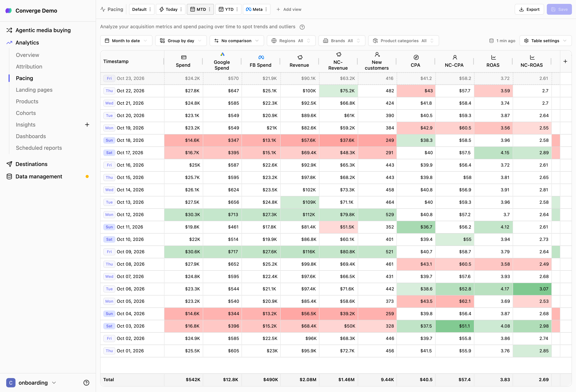
Task: Click the Save button
Action: (559, 9)
